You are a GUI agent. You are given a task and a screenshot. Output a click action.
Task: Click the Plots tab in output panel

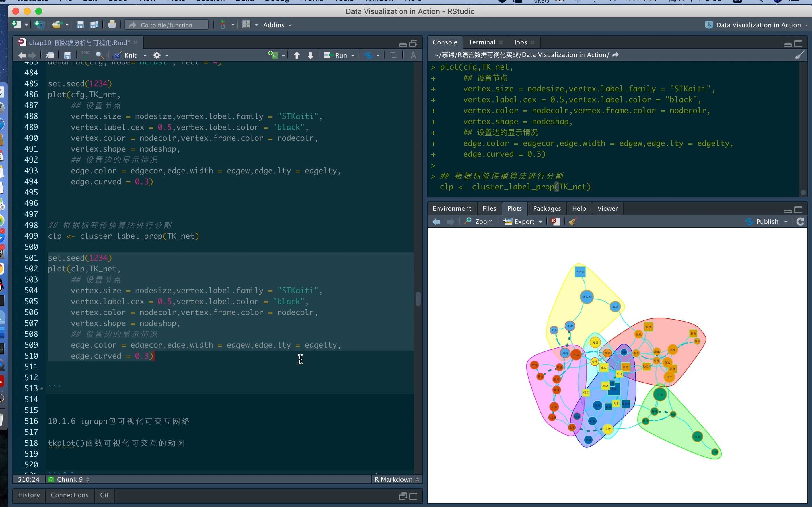point(513,208)
